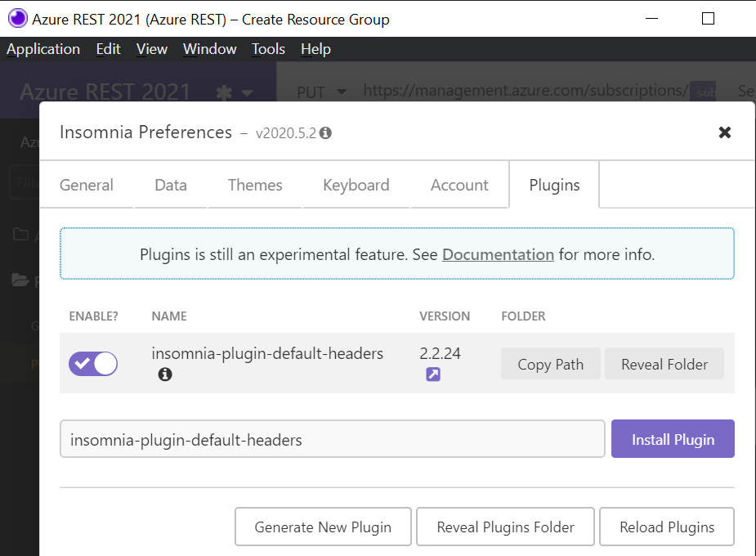Switch to the Themes tab
The image size is (756, 556).
[x=254, y=185]
